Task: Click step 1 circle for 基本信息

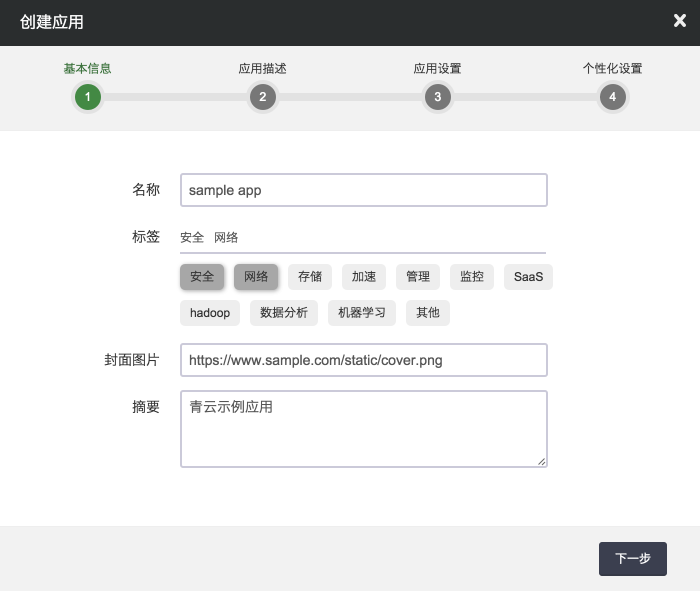Action: tap(88, 97)
